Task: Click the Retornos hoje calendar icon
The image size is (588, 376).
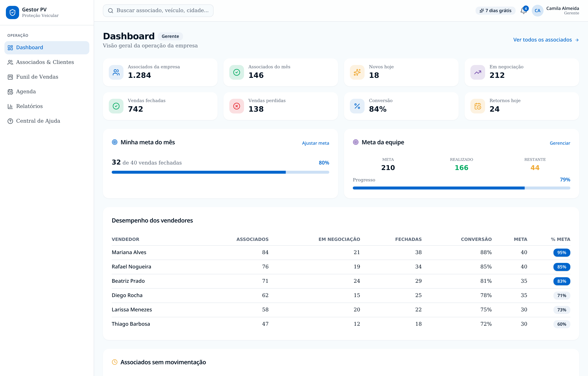Action: pos(478,106)
